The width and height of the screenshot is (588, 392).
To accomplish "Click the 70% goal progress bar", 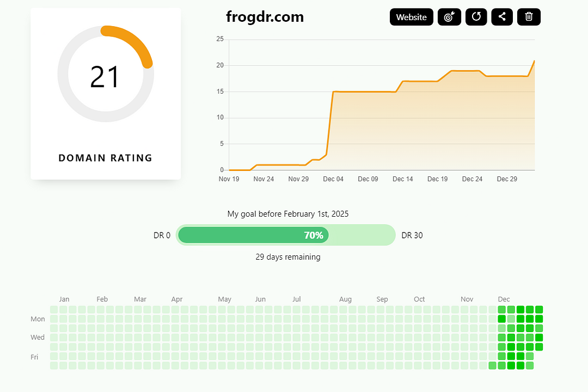I will (286, 235).
